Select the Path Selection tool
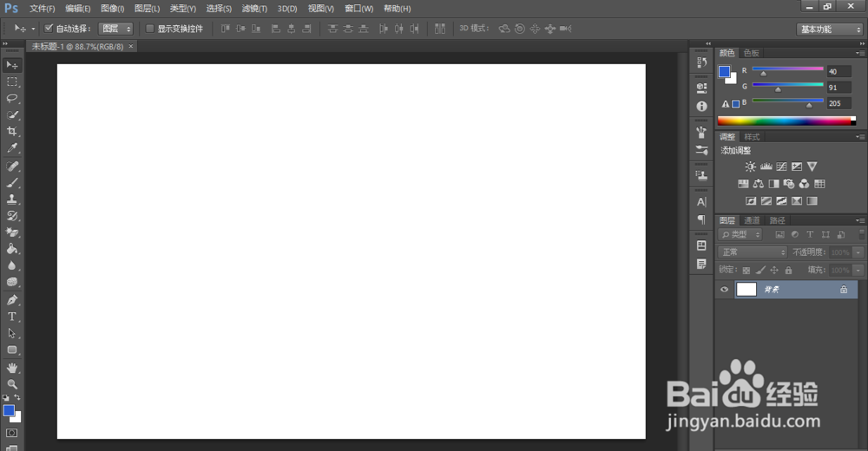The image size is (868, 451). click(x=11, y=333)
